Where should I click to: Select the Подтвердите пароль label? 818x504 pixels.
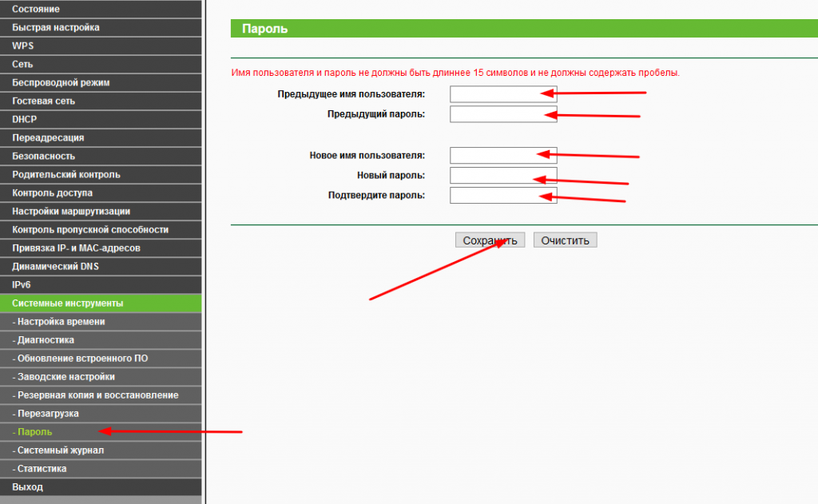point(377,195)
